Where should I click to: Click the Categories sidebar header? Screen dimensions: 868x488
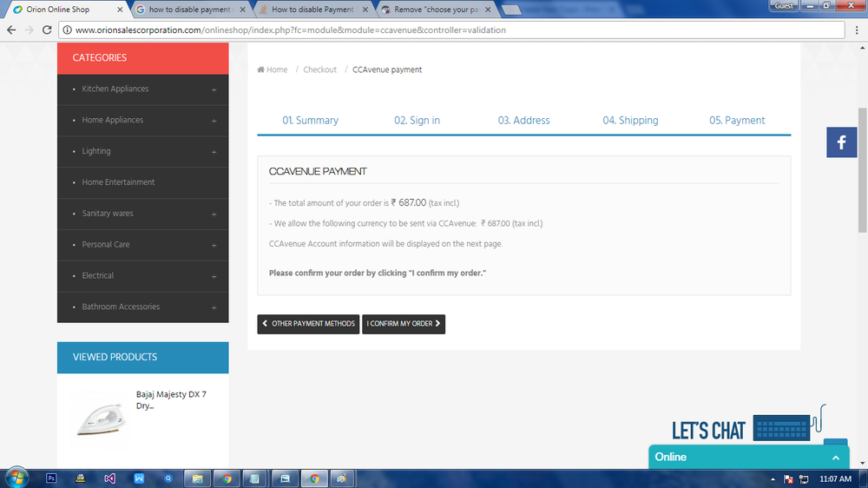click(x=143, y=58)
